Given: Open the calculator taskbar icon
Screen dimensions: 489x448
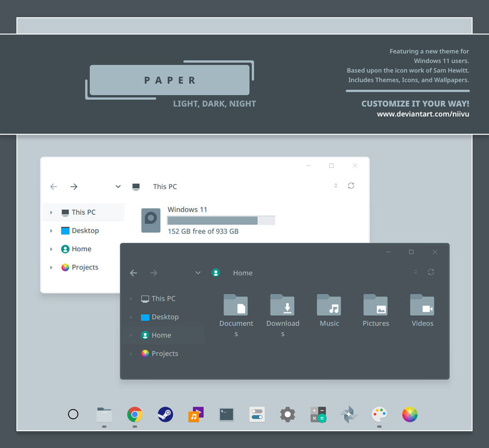Looking at the screenshot, I should pos(318,415).
